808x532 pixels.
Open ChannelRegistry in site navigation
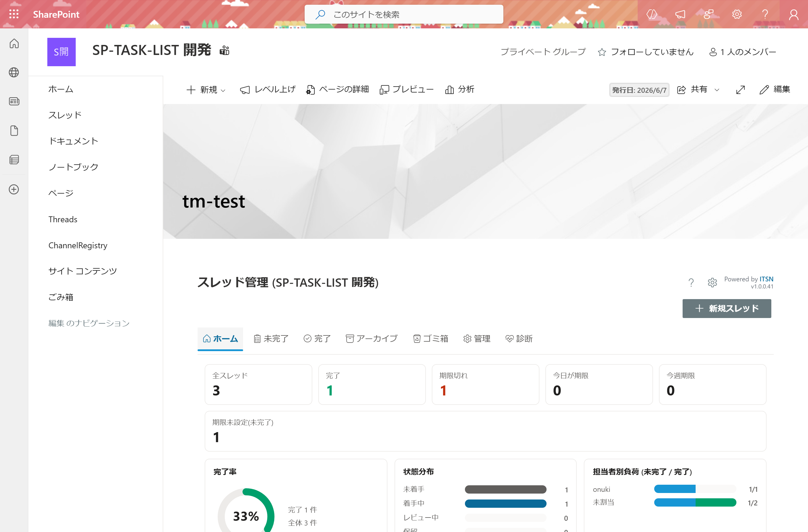(78, 245)
